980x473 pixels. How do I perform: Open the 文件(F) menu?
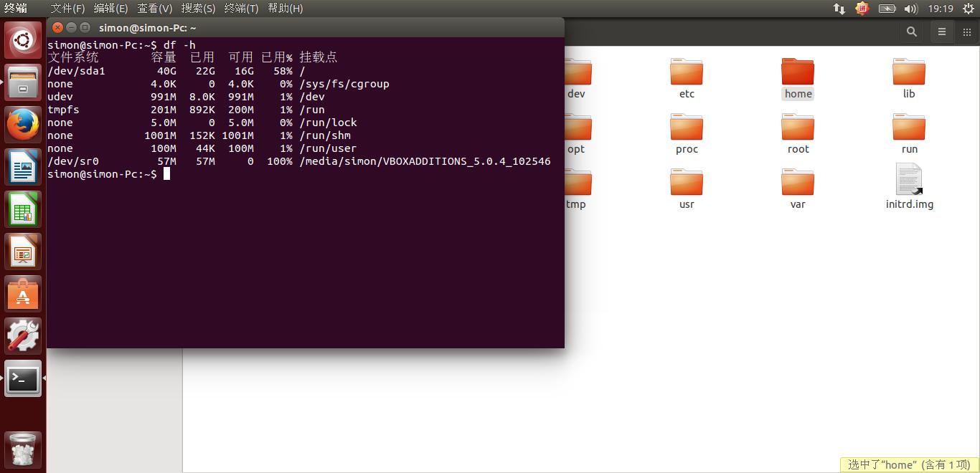pyautogui.click(x=67, y=9)
